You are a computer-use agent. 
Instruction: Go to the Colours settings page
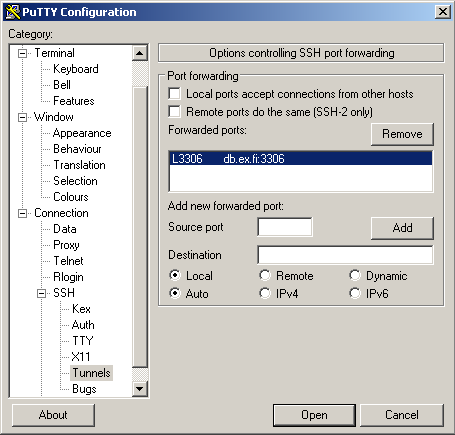pyautogui.click(x=71, y=197)
